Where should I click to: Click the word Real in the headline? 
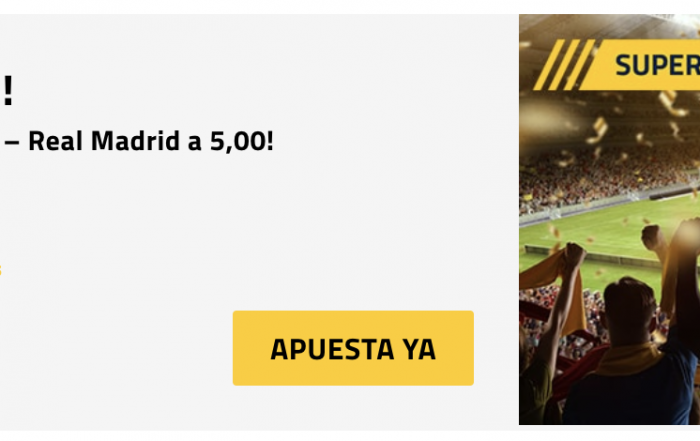[x=55, y=141]
